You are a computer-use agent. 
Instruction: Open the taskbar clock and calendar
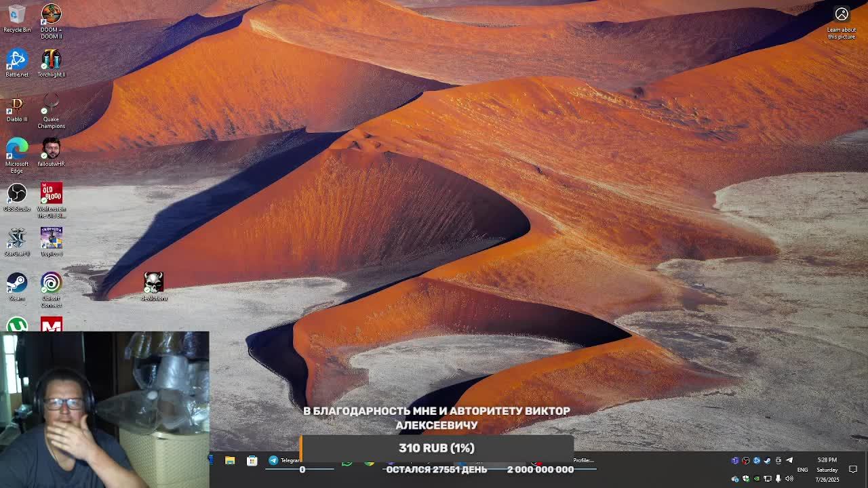pos(827,470)
